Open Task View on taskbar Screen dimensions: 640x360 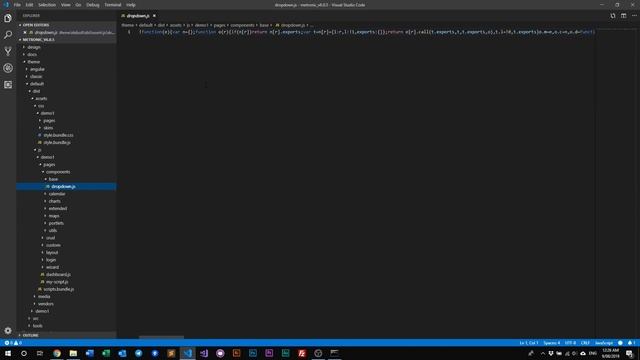pyautogui.click(x=40, y=353)
